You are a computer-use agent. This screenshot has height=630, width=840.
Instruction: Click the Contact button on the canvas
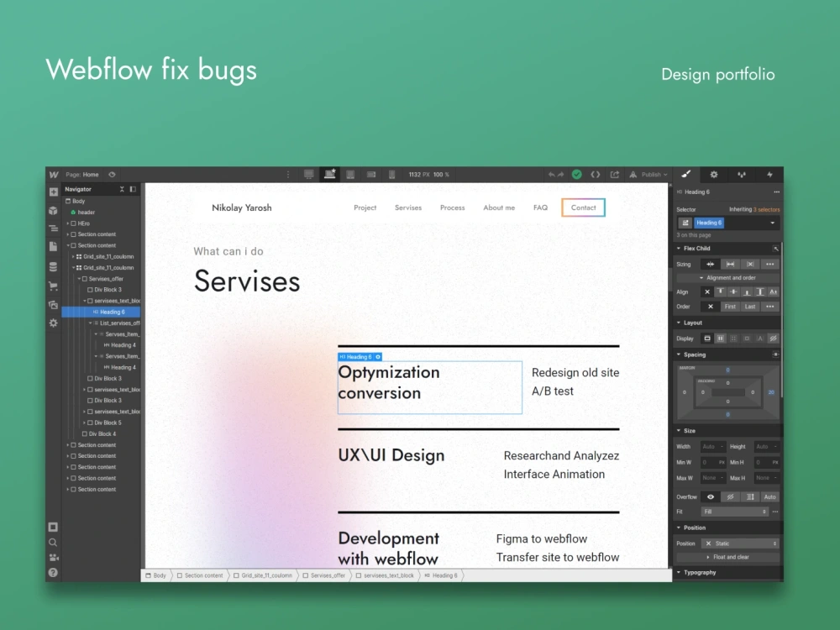pyautogui.click(x=583, y=207)
